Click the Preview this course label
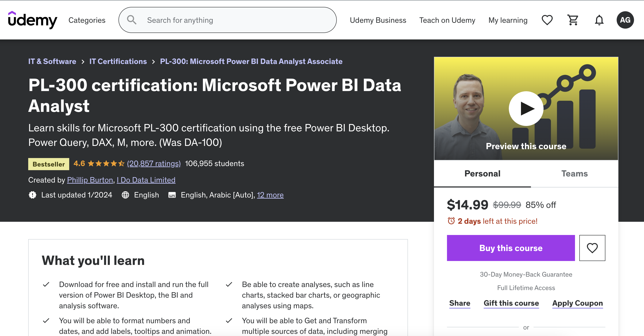 [526, 146]
